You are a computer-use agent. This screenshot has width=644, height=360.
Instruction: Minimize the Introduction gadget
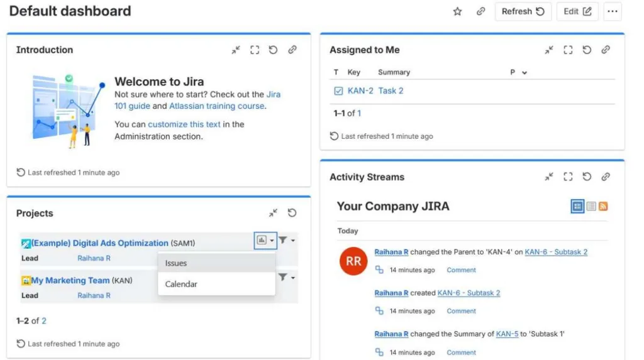[x=235, y=50]
